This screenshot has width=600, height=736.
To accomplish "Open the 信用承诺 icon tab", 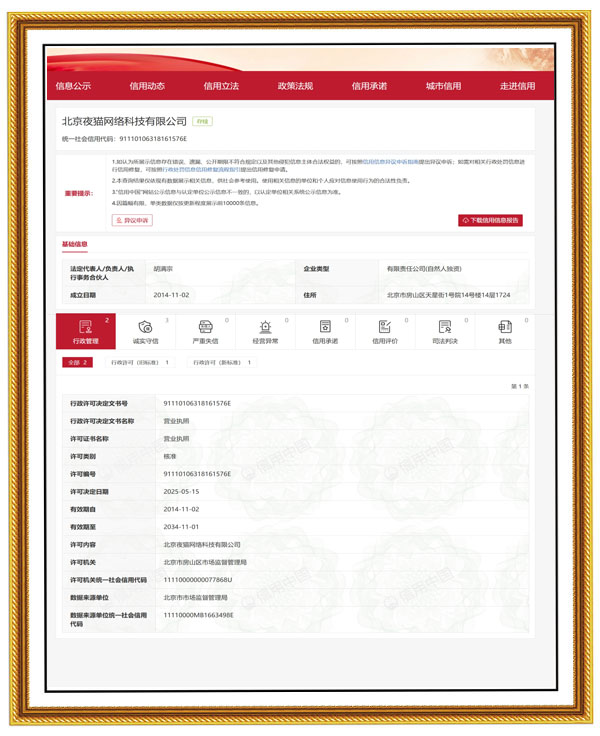I will 325,332.
